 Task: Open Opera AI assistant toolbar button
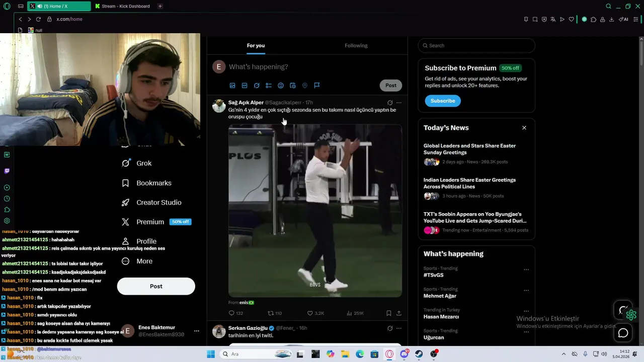pyautogui.click(x=624, y=19)
